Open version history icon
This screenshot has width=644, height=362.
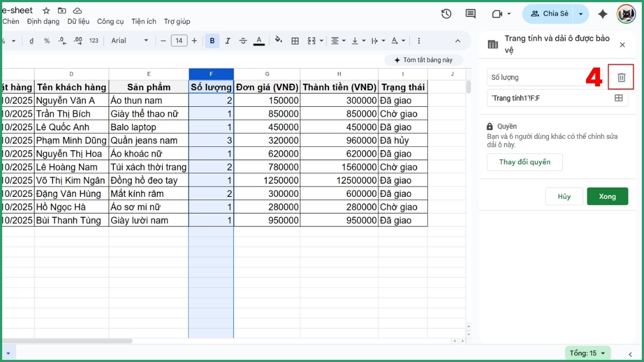(446, 14)
